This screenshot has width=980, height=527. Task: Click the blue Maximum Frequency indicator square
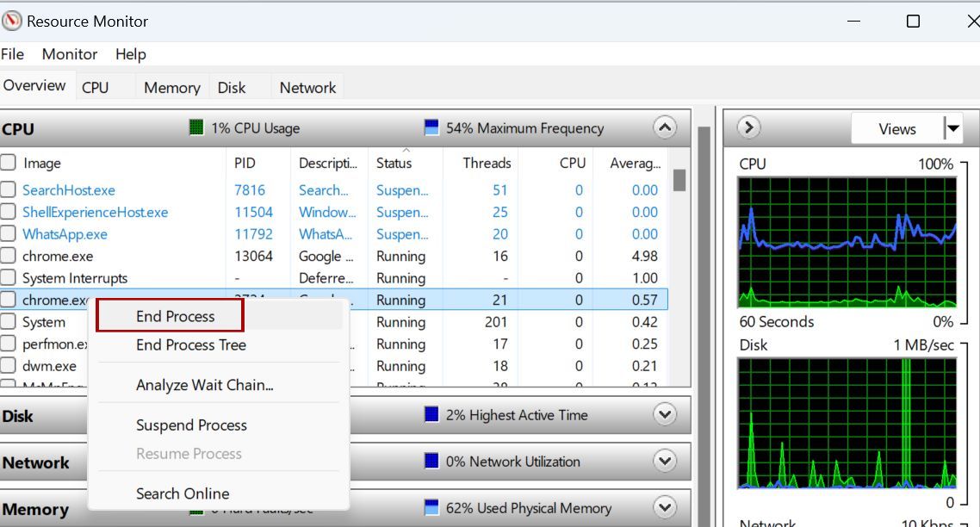tap(431, 128)
